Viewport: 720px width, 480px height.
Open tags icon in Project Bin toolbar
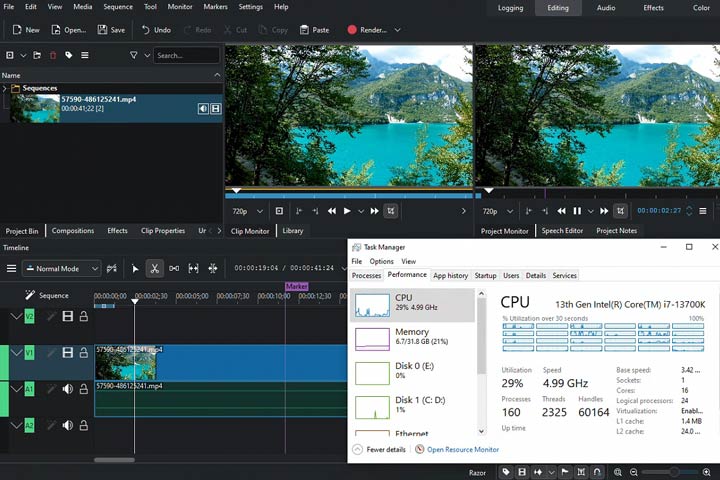[69, 55]
